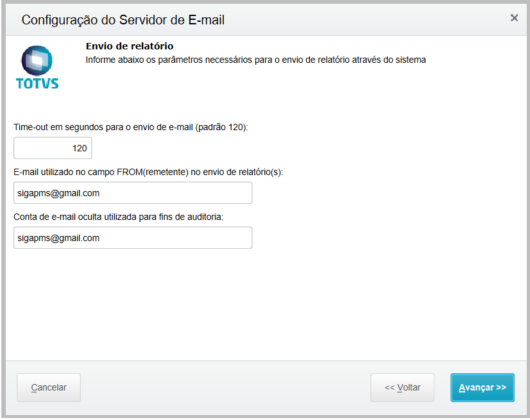Close the e-mail server configuration dialog
530x420 pixels.
pyautogui.click(x=514, y=17)
